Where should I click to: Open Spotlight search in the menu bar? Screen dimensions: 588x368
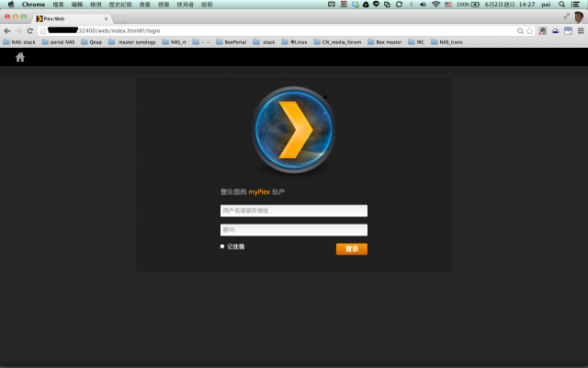pyautogui.click(x=561, y=5)
